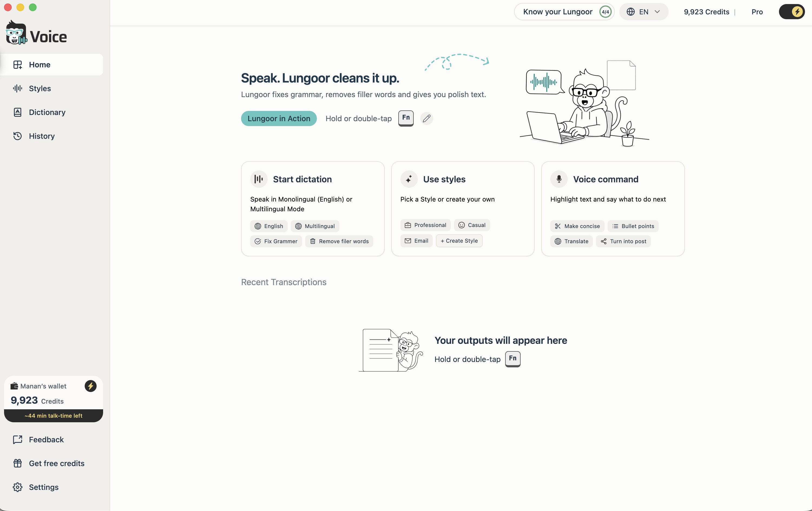Screen dimensions: 812x511
Task: Click the History clock icon
Action: point(18,136)
